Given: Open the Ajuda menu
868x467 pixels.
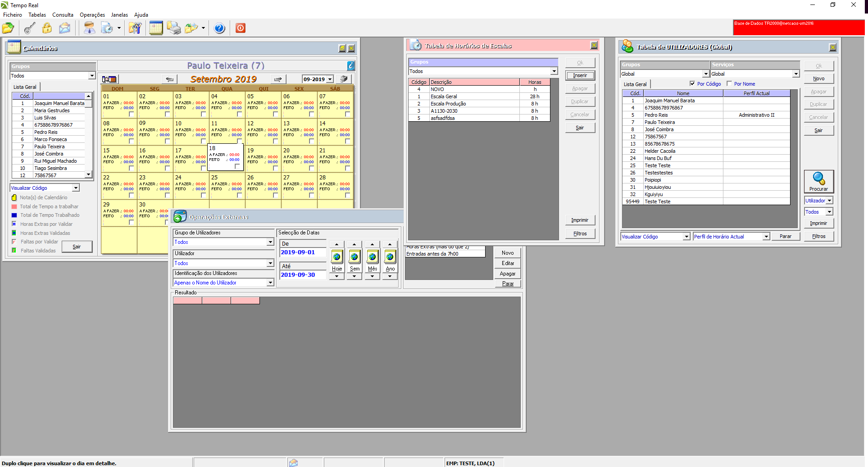Looking at the screenshot, I should tap(141, 15).
